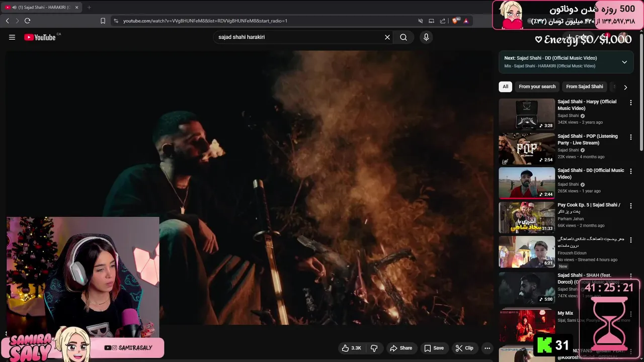The width and height of the screenshot is (644, 362).
Task: Open My Mix playlist thumbnail
Action: tap(527, 325)
